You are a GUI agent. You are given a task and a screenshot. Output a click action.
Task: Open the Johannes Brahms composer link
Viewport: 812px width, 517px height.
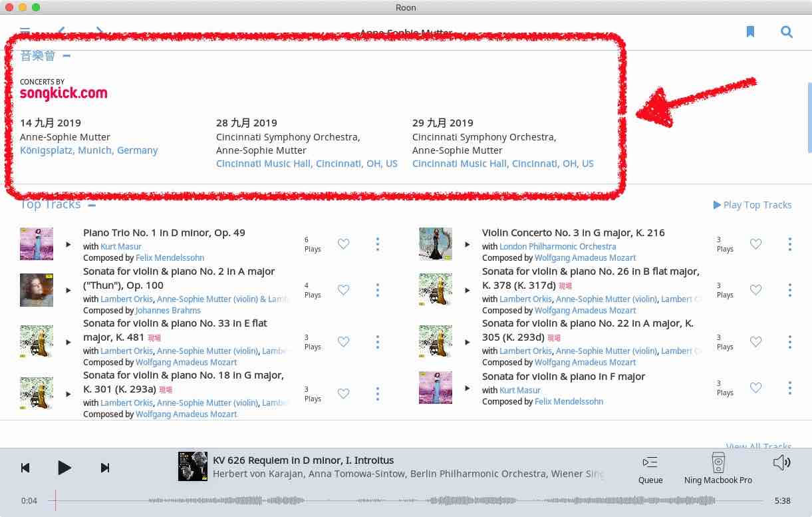coord(168,310)
